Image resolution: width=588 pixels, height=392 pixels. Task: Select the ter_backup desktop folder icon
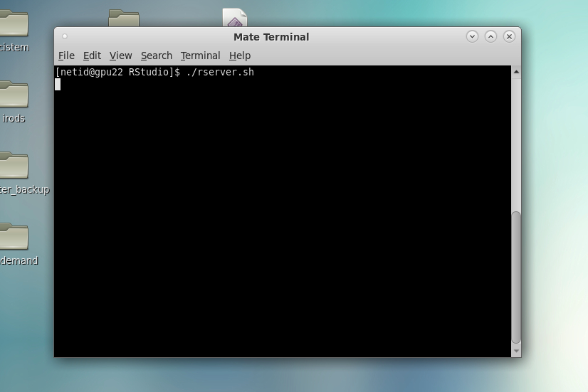coord(14,165)
